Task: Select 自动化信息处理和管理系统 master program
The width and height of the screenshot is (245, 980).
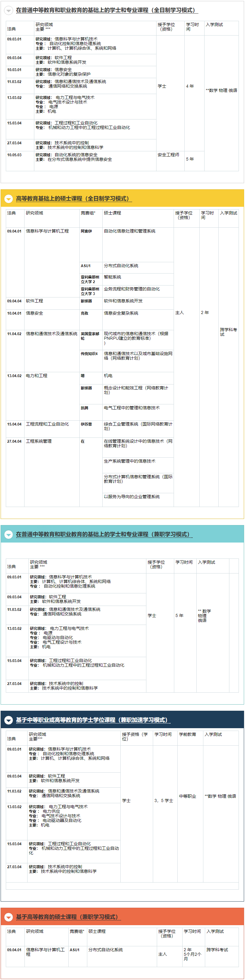Action: [130, 231]
